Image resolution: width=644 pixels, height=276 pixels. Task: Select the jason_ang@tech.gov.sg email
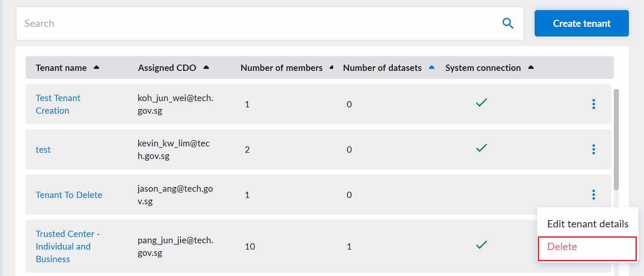pos(175,195)
